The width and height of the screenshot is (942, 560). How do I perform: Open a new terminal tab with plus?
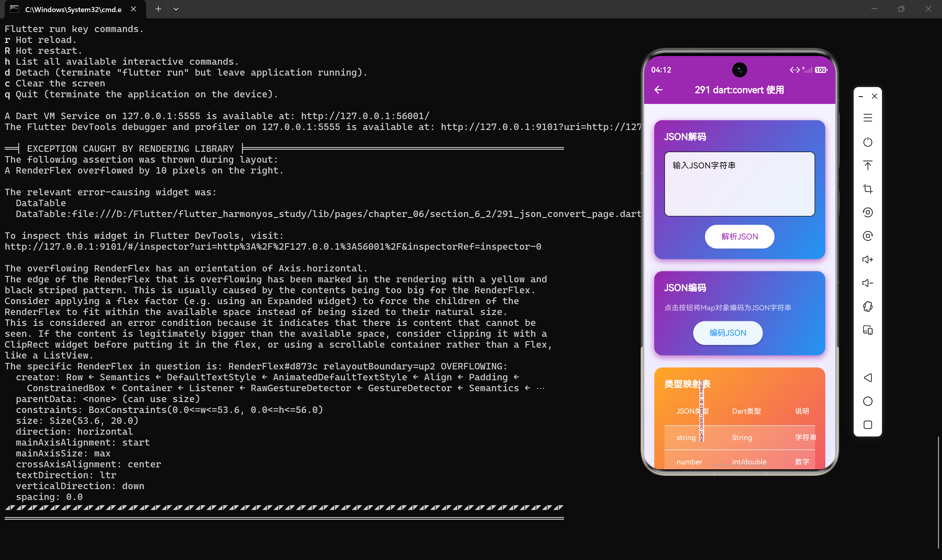pyautogui.click(x=158, y=9)
